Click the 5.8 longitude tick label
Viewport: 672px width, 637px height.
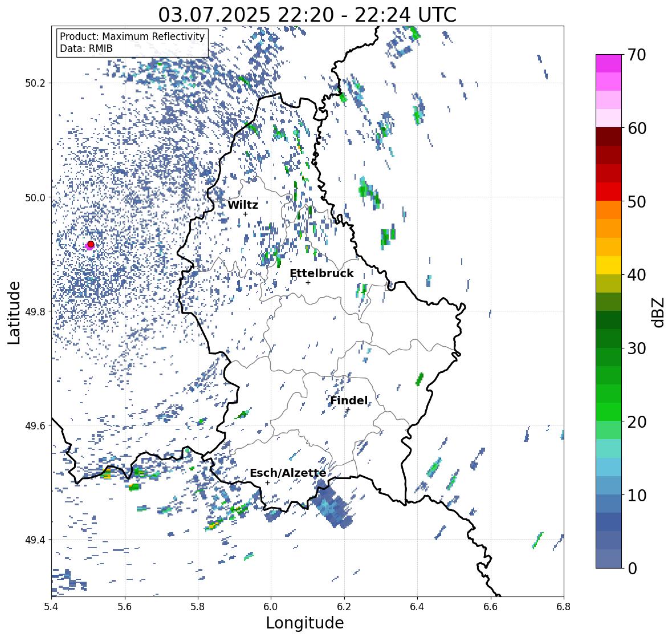click(198, 607)
